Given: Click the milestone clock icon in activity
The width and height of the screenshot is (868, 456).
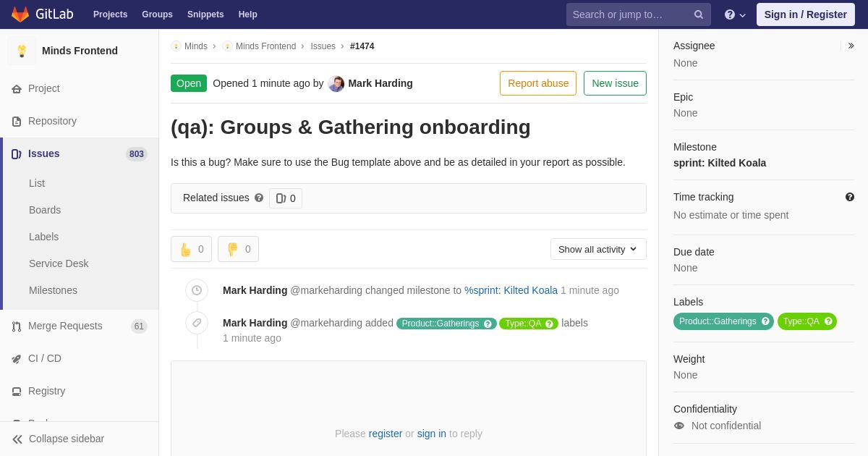Looking at the screenshot, I should [197, 290].
